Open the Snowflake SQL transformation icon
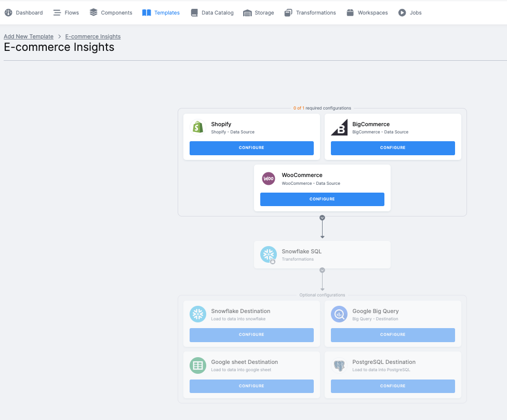This screenshot has height=420, width=507. tap(269, 254)
